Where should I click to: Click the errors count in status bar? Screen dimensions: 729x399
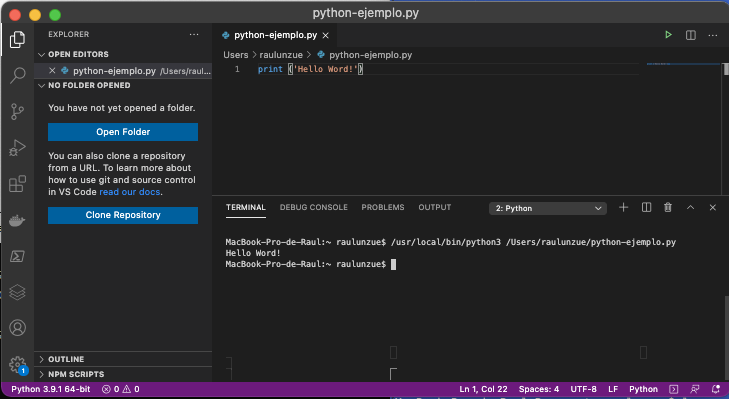pyautogui.click(x=111, y=389)
